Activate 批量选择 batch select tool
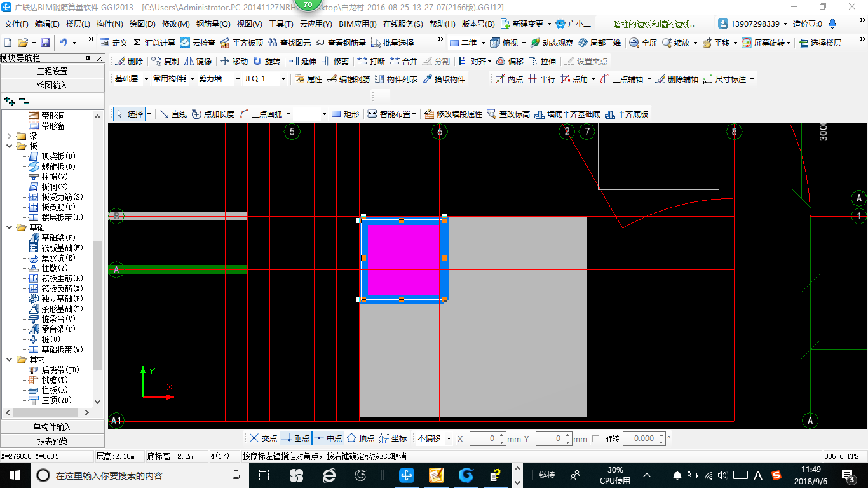 392,43
